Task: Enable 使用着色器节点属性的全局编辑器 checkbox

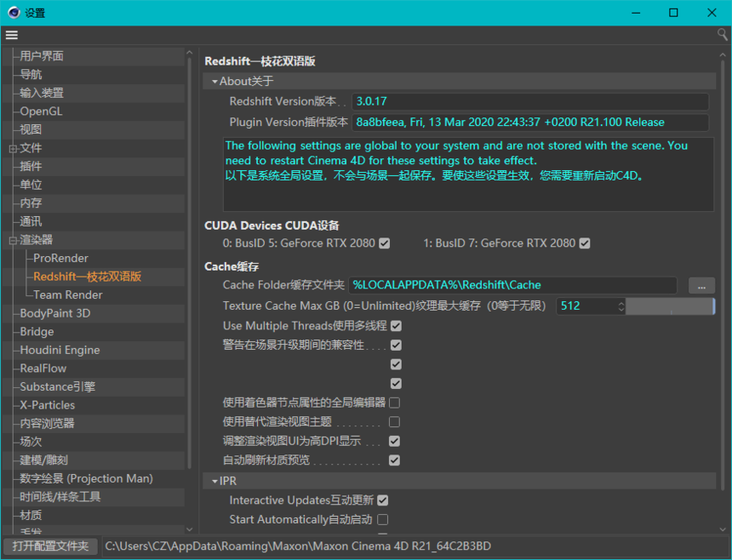Action: click(x=394, y=403)
